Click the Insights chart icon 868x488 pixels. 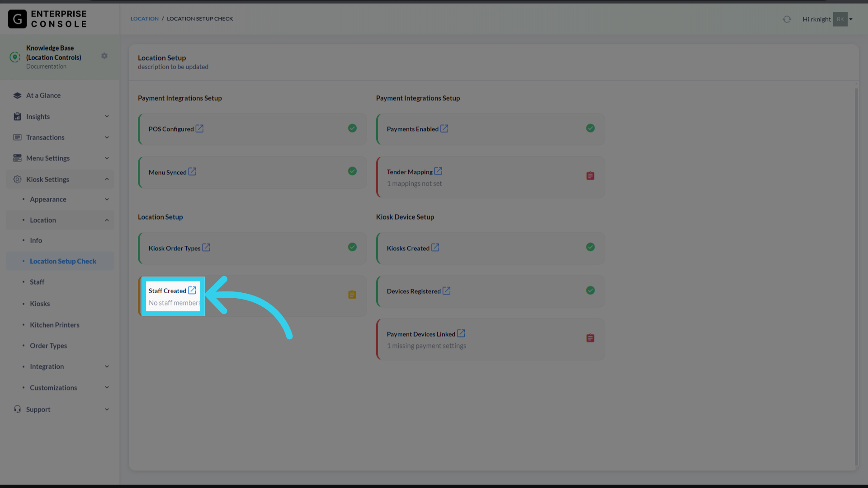[17, 117]
